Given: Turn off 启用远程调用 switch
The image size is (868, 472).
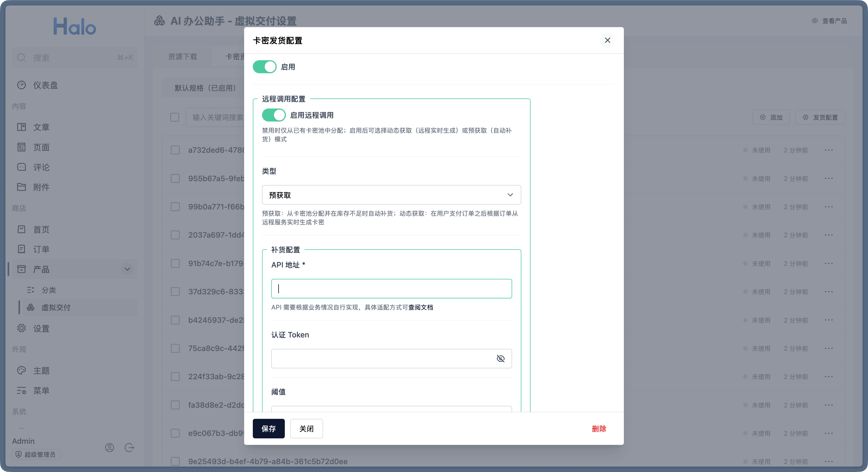Looking at the screenshot, I should [x=274, y=115].
